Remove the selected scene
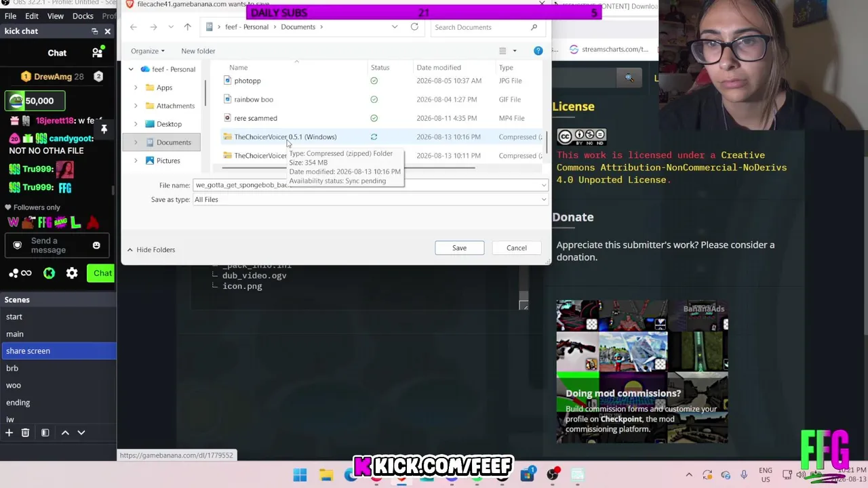Viewport: 868px width, 488px height. pyautogui.click(x=25, y=432)
